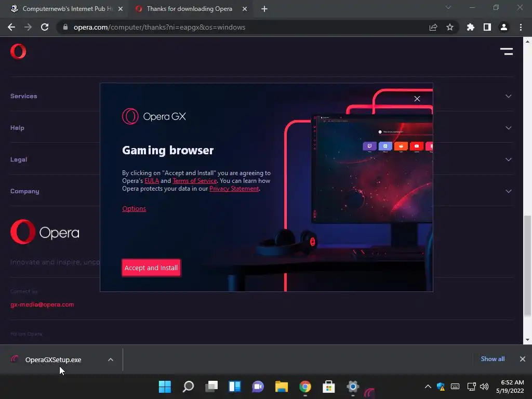This screenshot has height=399, width=532.
Task: Bookmark this page with the star
Action: pyautogui.click(x=450, y=27)
